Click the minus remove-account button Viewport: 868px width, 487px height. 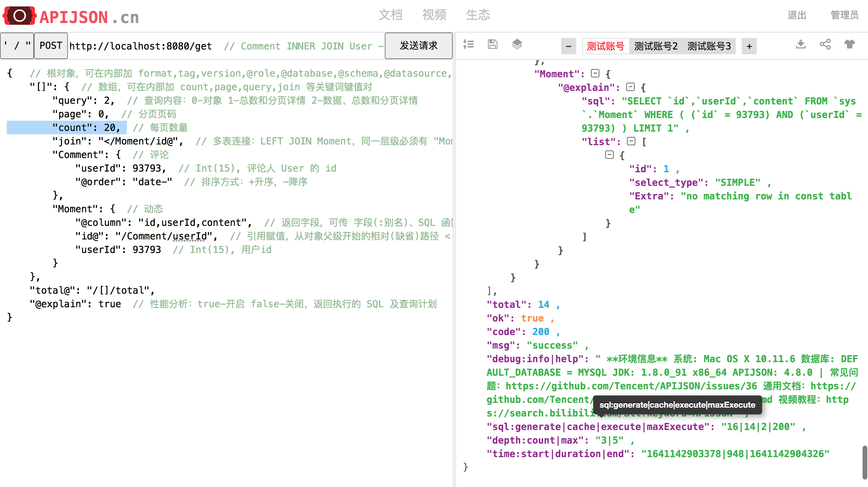pyautogui.click(x=569, y=46)
